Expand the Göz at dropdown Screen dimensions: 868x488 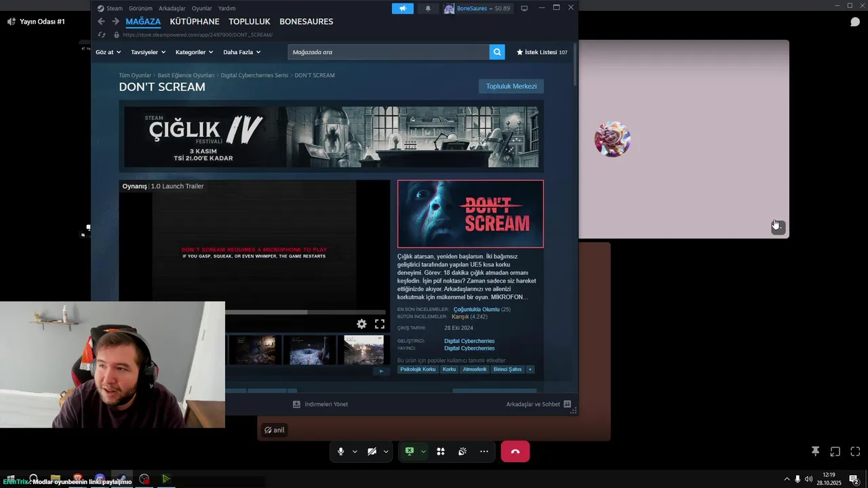108,52
